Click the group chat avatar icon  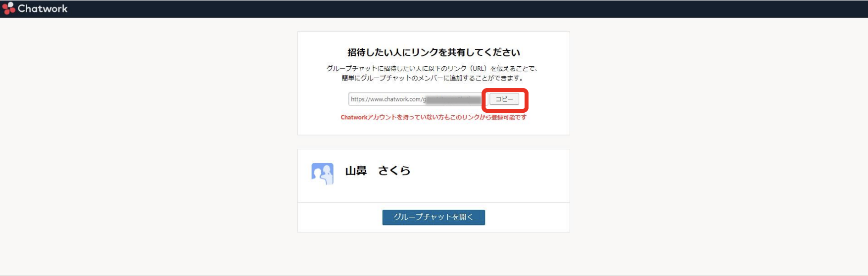point(322,174)
